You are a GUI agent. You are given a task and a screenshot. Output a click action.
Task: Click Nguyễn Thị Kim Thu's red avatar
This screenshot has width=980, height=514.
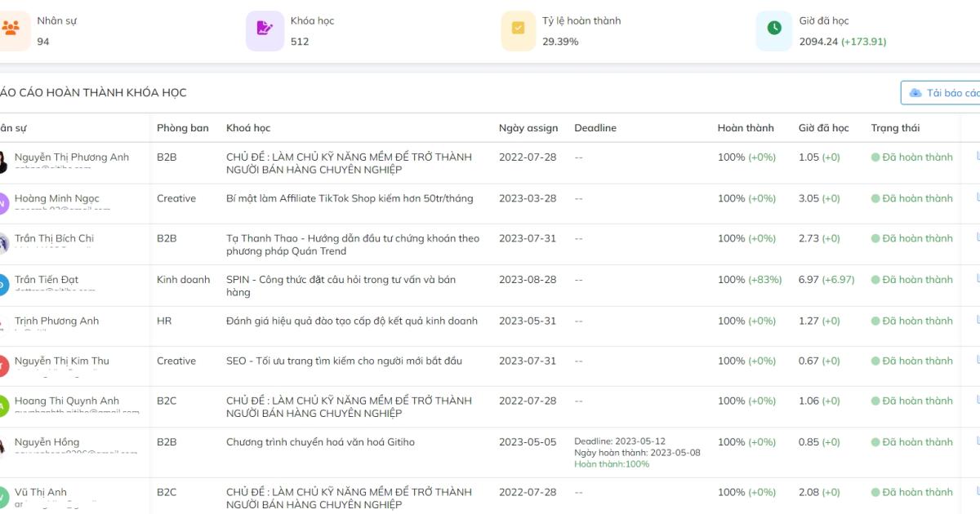(3, 366)
